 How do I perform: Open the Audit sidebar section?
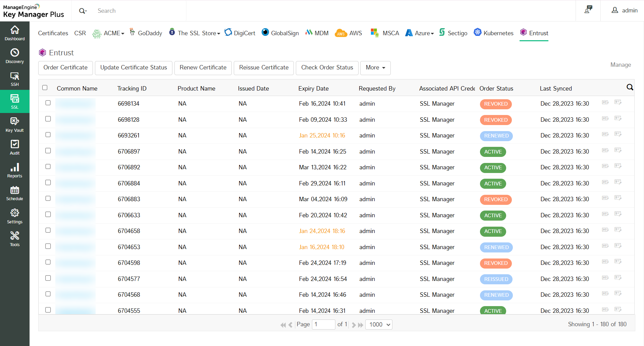click(15, 148)
